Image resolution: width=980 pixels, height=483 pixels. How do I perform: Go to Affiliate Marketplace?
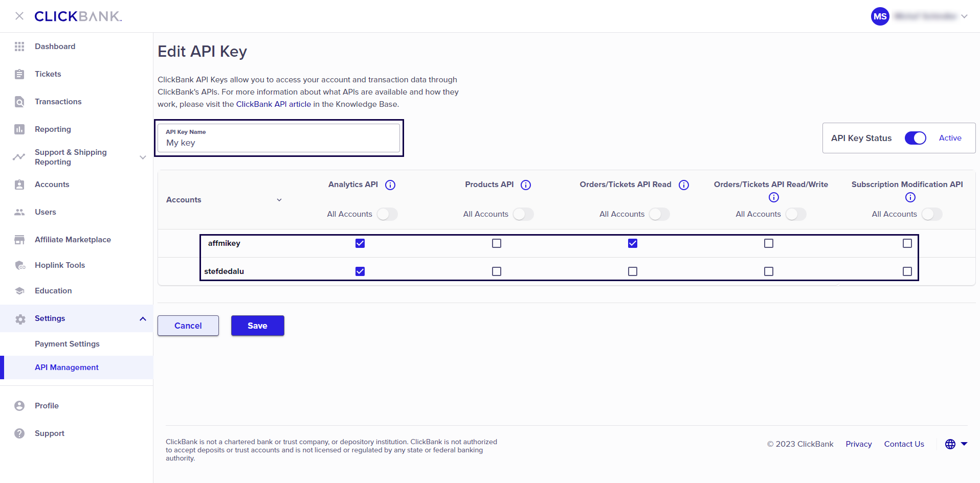click(x=73, y=240)
